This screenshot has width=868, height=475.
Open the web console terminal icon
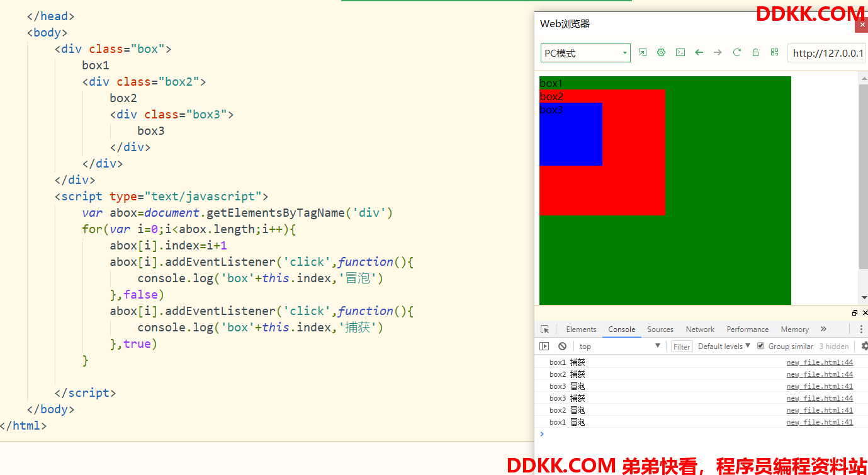[x=680, y=53]
